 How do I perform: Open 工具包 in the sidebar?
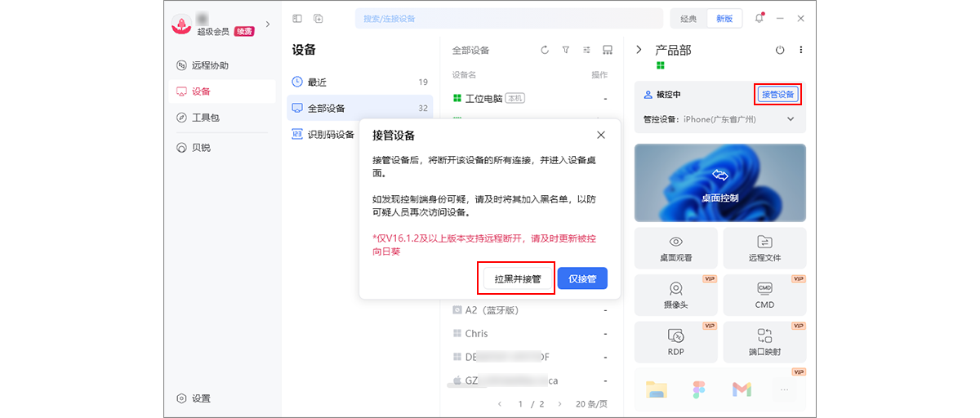click(222, 118)
